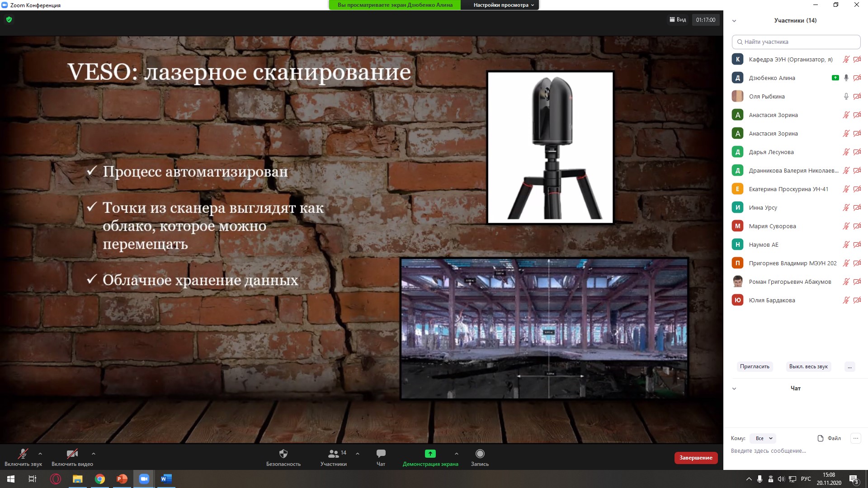Image resolution: width=868 pixels, height=488 pixels.
Task: Select participant Екатерина Проскурина УН-41
Action: tap(796, 189)
